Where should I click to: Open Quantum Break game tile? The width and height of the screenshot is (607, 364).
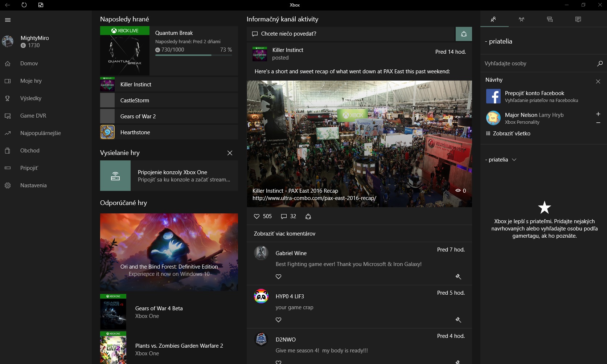169,51
